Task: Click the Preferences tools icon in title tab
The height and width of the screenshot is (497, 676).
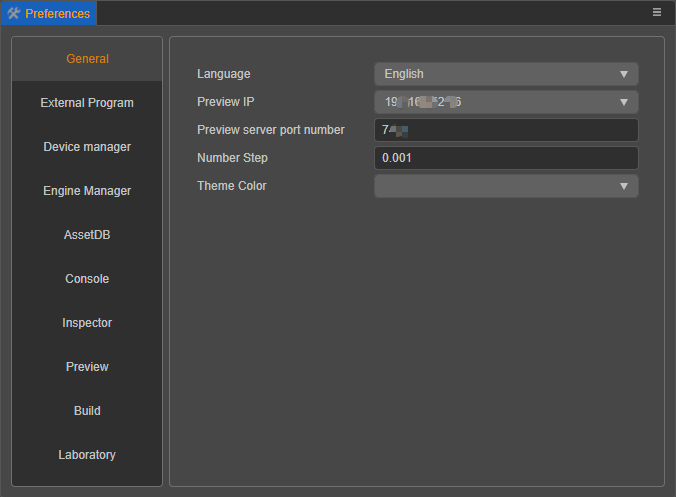Action: (x=14, y=13)
